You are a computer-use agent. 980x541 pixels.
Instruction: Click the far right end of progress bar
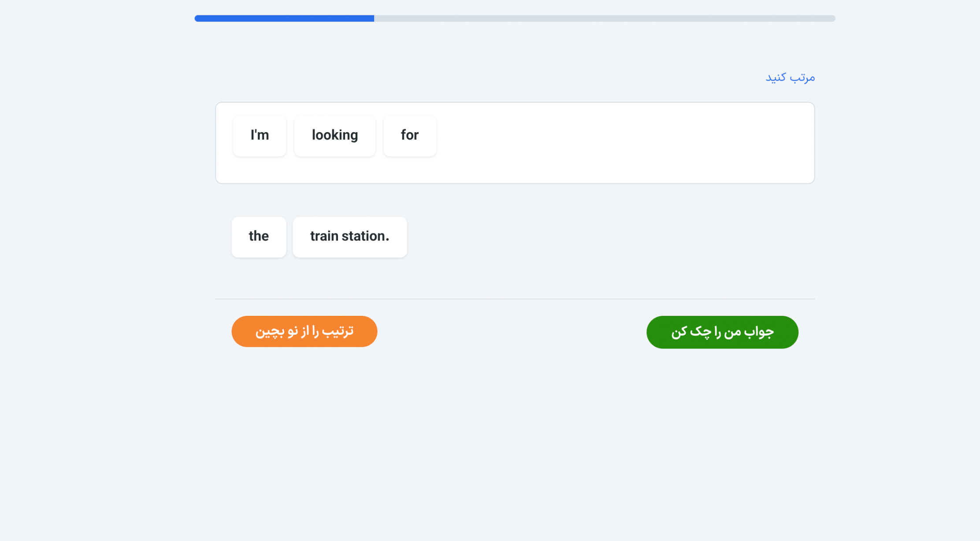click(x=832, y=19)
